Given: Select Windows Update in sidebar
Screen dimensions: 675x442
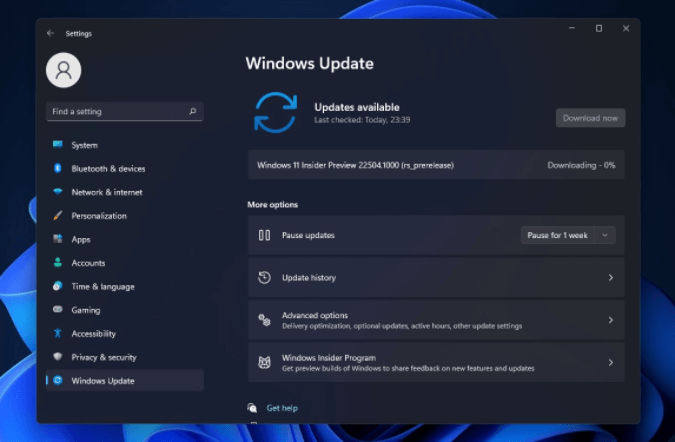Looking at the screenshot, I should pos(125,380).
